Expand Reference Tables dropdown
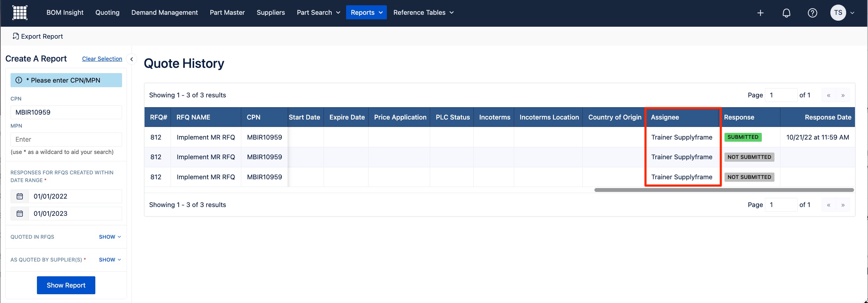The width and height of the screenshot is (868, 303). point(423,13)
